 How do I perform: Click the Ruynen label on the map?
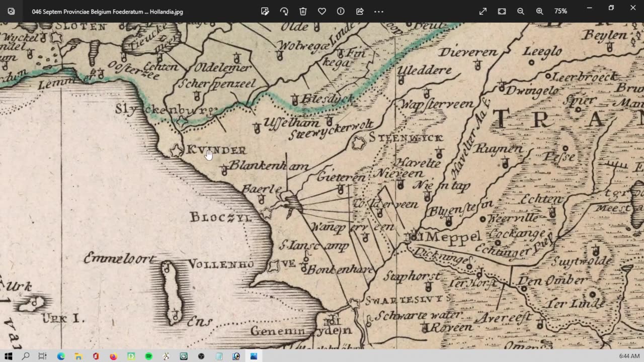tap(499, 148)
